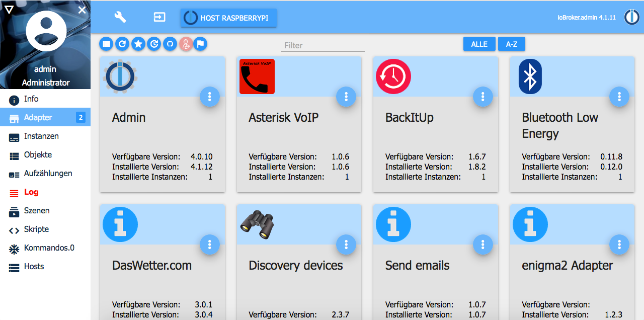Open Hosts in the sidebar
The width and height of the screenshot is (644, 320).
(45, 267)
